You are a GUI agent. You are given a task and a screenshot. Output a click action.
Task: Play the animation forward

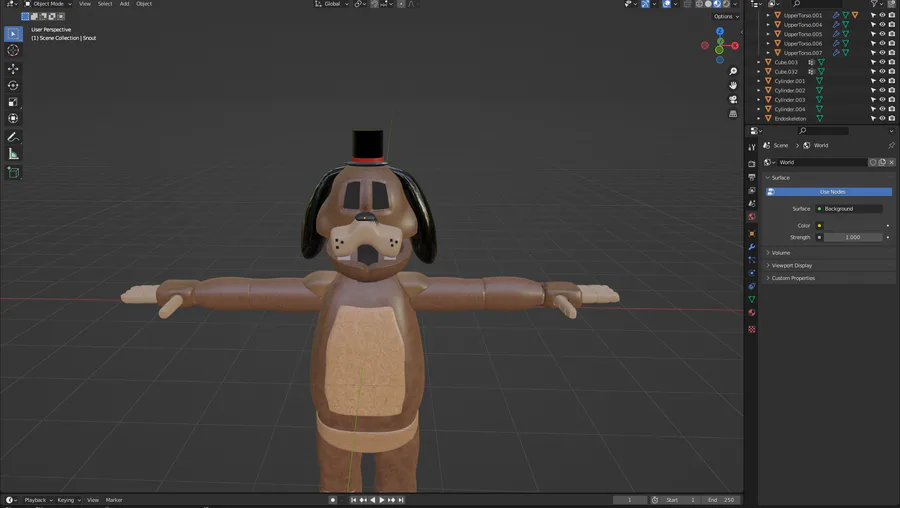pyautogui.click(x=382, y=500)
